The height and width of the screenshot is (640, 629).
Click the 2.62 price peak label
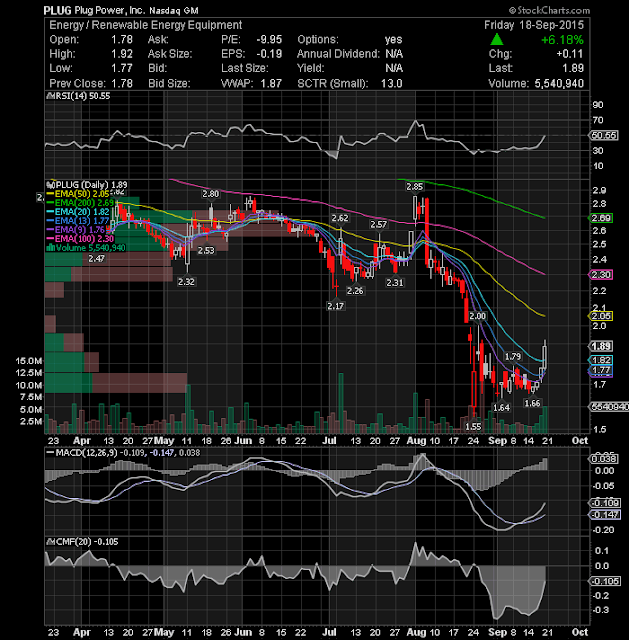click(x=340, y=218)
